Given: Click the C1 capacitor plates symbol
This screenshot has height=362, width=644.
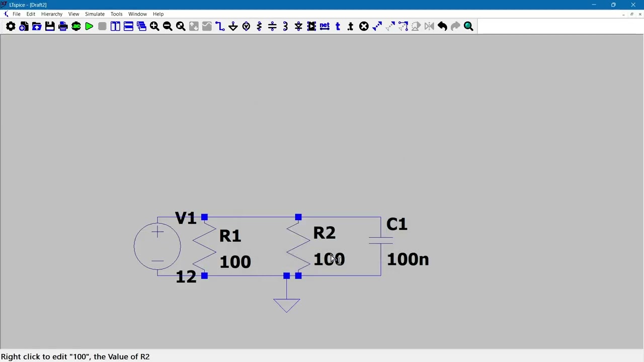Looking at the screenshot, I should coord(381,240).
